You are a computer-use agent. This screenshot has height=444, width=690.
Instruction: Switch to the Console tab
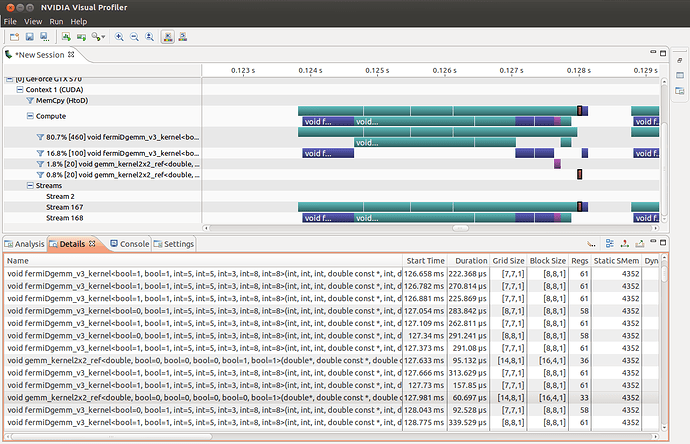130,244
